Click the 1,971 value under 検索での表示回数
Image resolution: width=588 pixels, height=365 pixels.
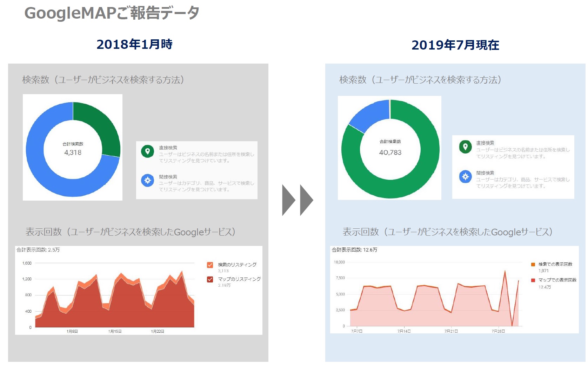coord(543,271)
